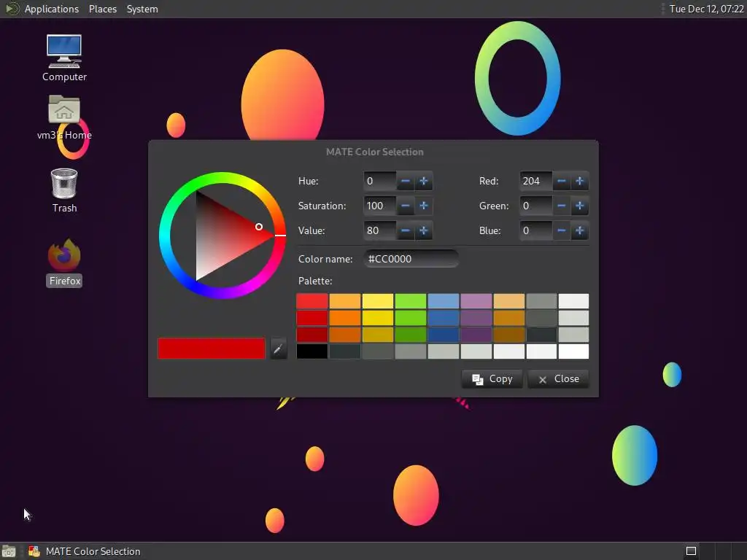Click the Blue input field
This screenshot has width=747, height=560.
(x=536, y=231)
